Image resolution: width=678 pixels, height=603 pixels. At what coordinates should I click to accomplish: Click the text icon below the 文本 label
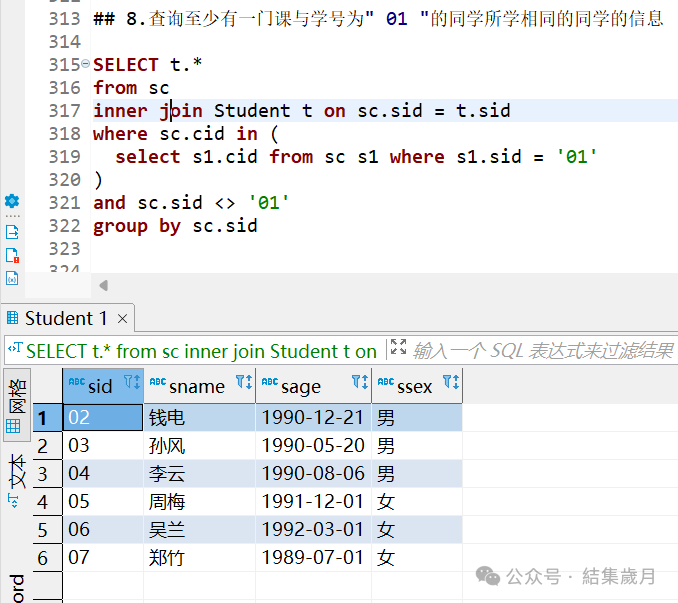tap(13, 501)
